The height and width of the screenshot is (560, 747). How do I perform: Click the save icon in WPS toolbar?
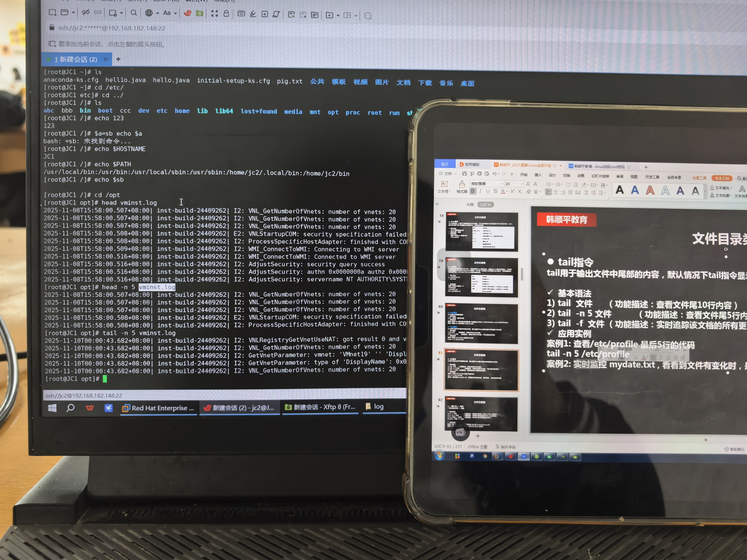[464, 174]
